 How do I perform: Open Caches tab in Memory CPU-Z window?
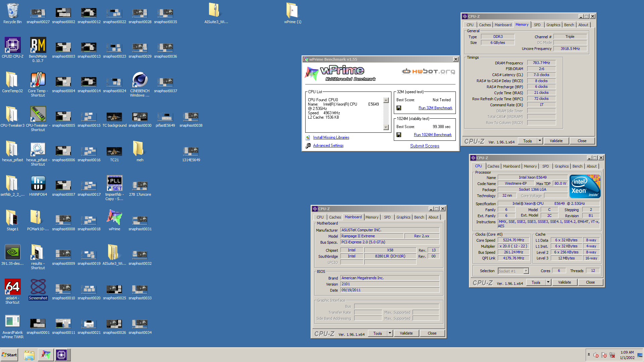point(485,25)
